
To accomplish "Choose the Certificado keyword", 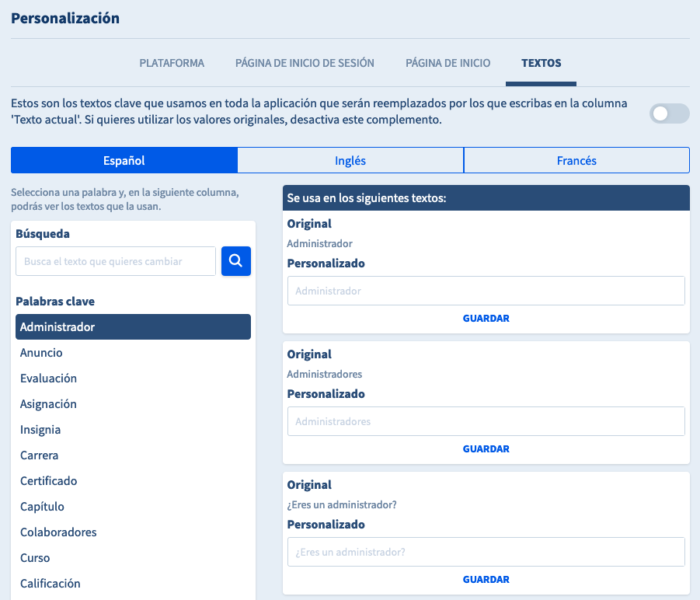I will point(48,481).
